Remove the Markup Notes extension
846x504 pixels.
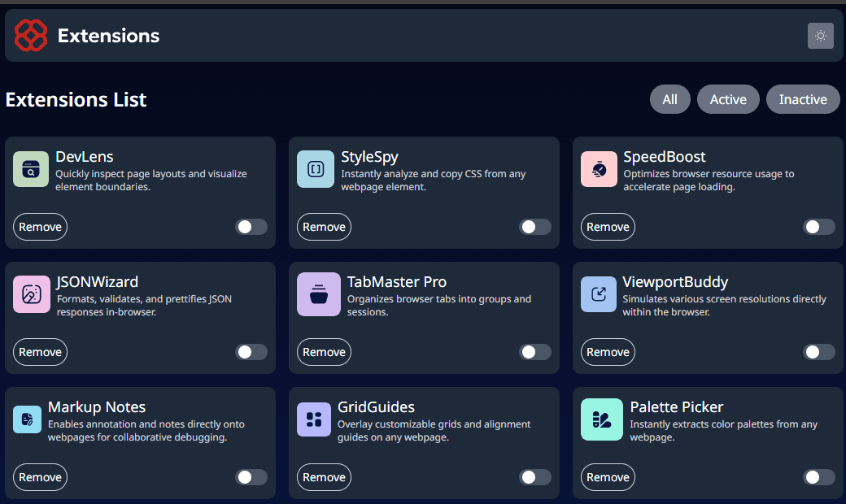pos(40,477)
